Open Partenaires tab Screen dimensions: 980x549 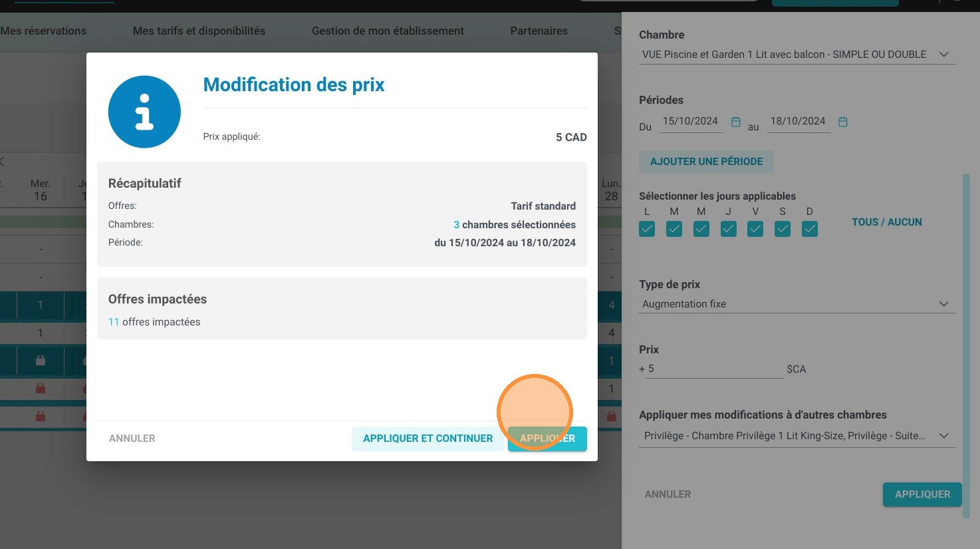click(x=539, y=31)
